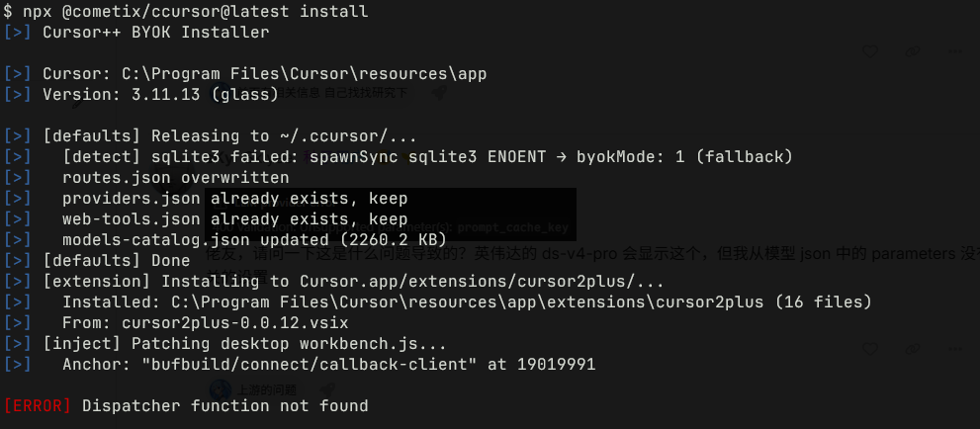Image resolution: width=980 pixels, height=429 pixels.
Task: Click the routes.json overwritten line
Action: point(176,177)
